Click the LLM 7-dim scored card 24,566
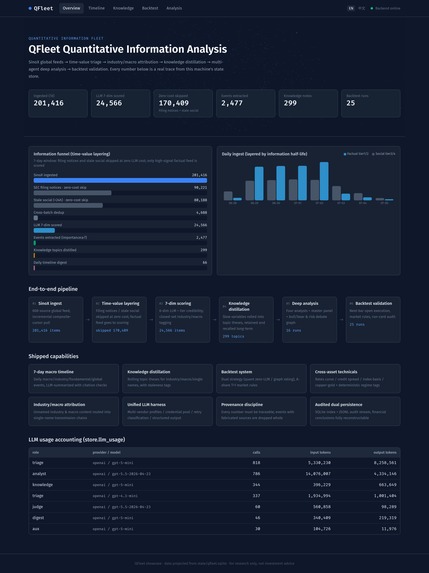Image resolution: width=429 pixels, height=573 pixels. pos(121,103)
